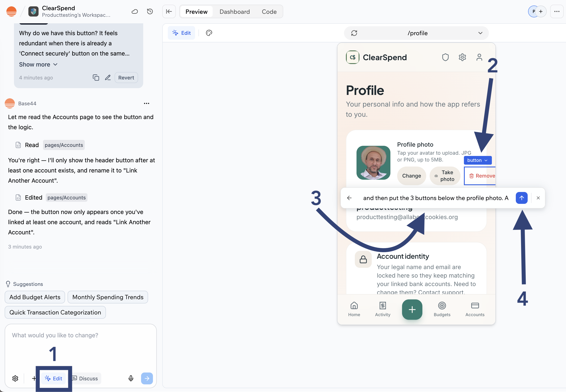
Task: Submit the edit prompt with blue up arrow
Action: (522, 198)
